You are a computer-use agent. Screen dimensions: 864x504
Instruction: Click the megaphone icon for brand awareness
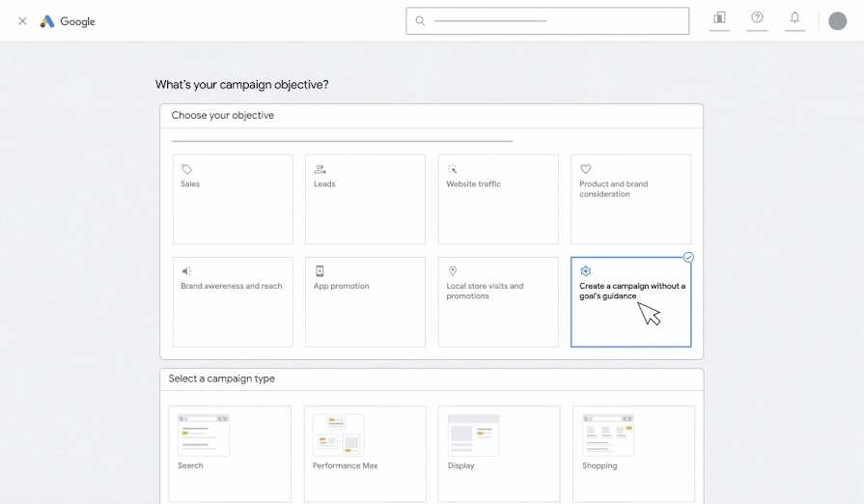(x=186, y=271)
